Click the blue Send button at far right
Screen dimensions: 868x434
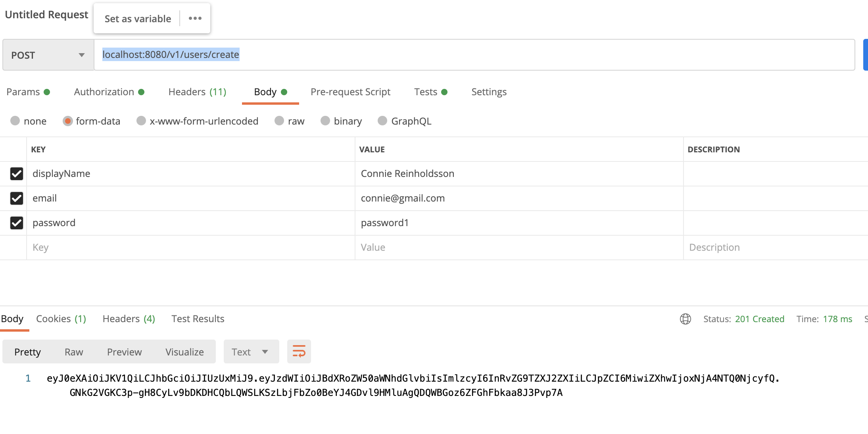(x=866, y=55)
